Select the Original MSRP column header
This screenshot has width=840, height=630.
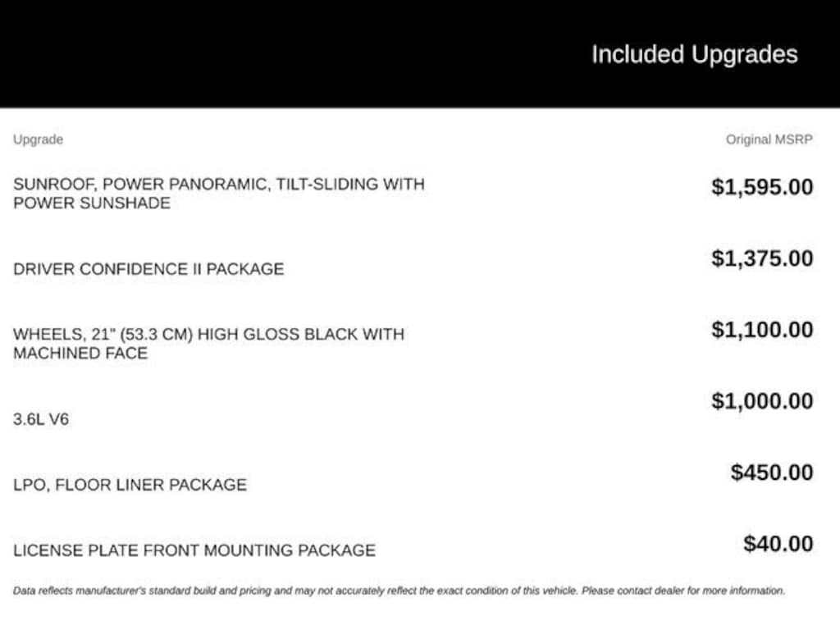click(769, 139)
